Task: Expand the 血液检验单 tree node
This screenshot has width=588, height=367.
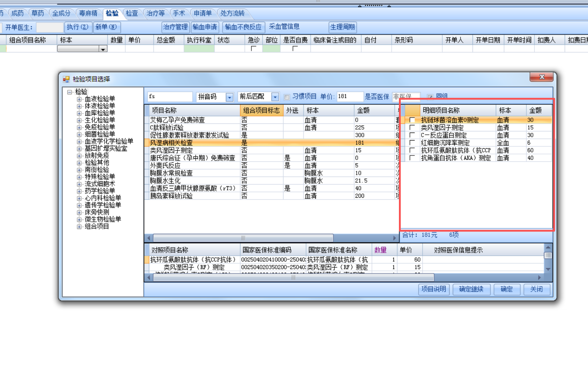Action: (x=79, y=99)
